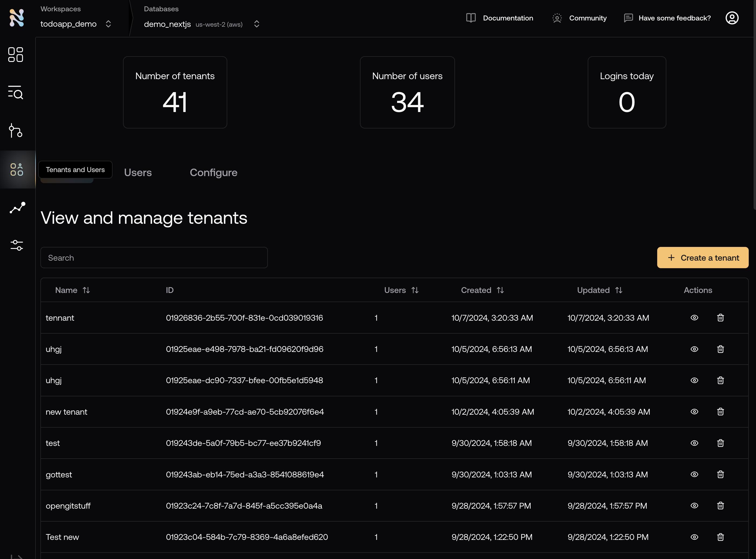Viewport: 756px width, 559px height.
Task: Open the monitoring graph sidebar icon
Action: click(17, 207)
